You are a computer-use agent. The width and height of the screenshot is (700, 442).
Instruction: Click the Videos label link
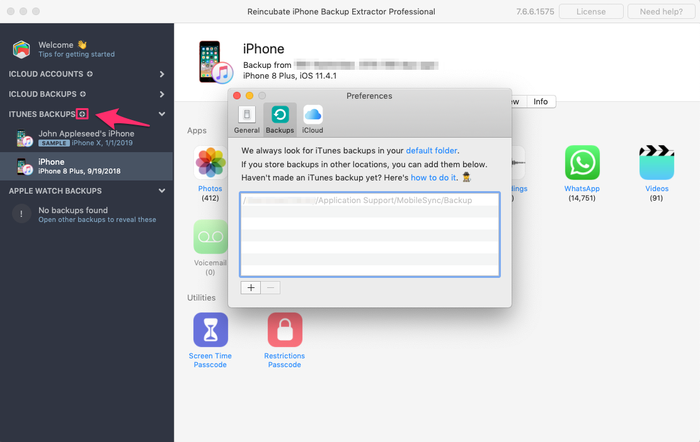(657, 188)
